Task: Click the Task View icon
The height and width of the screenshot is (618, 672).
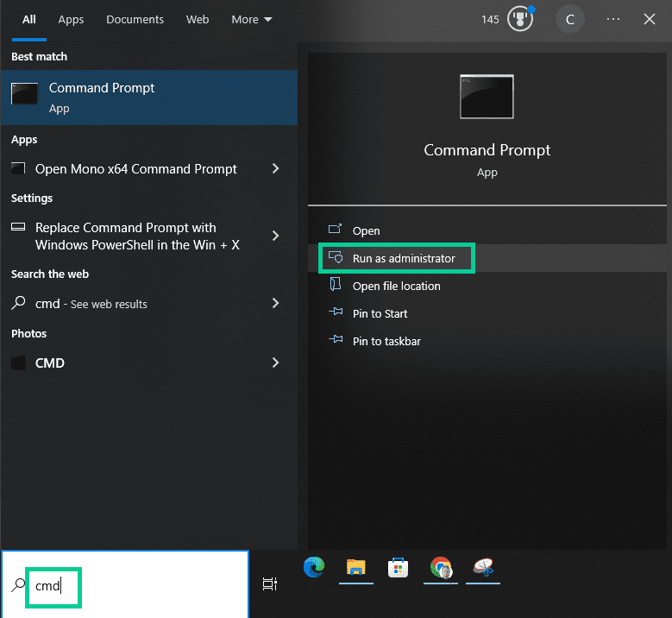Action: pos(270,584)
